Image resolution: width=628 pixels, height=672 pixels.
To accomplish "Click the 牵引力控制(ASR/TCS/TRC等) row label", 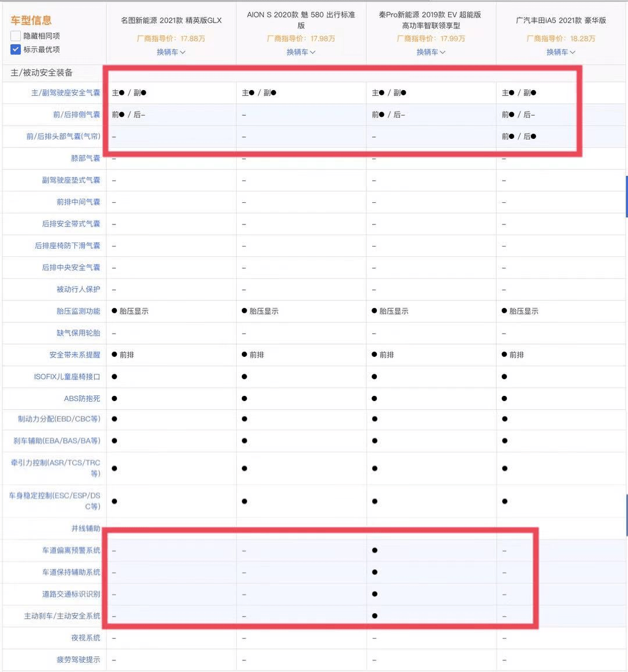I will 55,468.
